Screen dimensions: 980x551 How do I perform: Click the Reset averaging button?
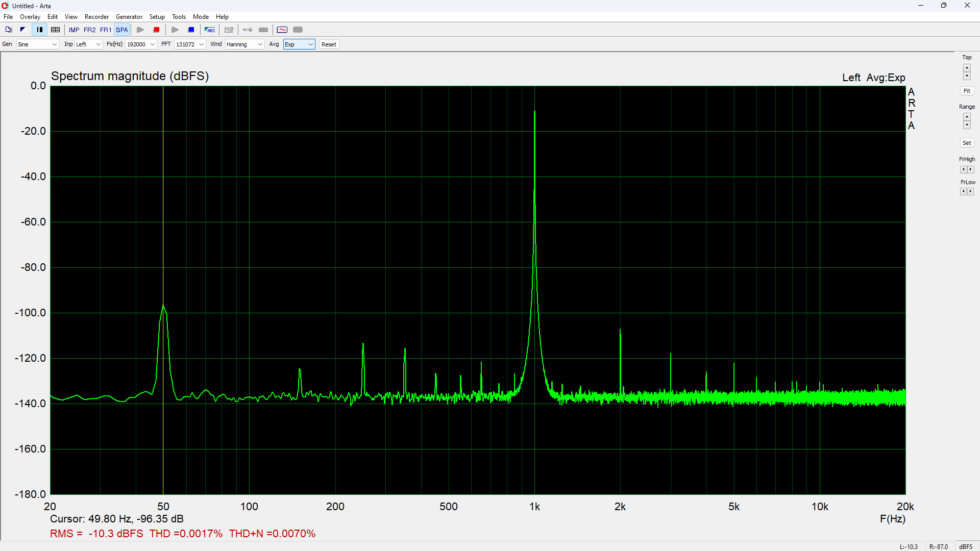point(329,44)
